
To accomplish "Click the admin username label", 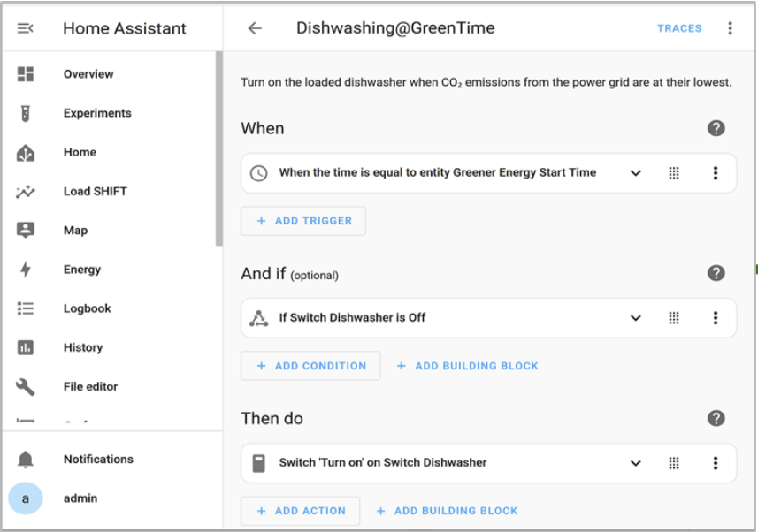I will click(x=80, y=498).
